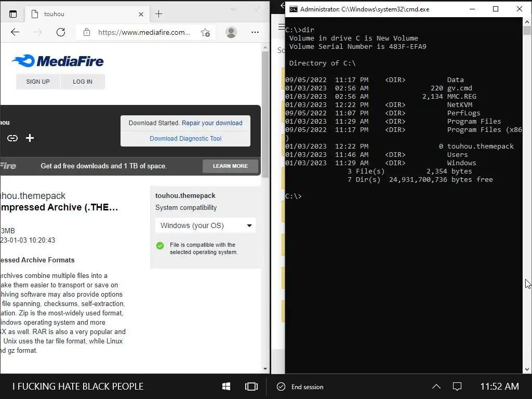Click touhou.themepack in the dir listing
Viewport: 532px width, 399px height.
coord(481,146)
